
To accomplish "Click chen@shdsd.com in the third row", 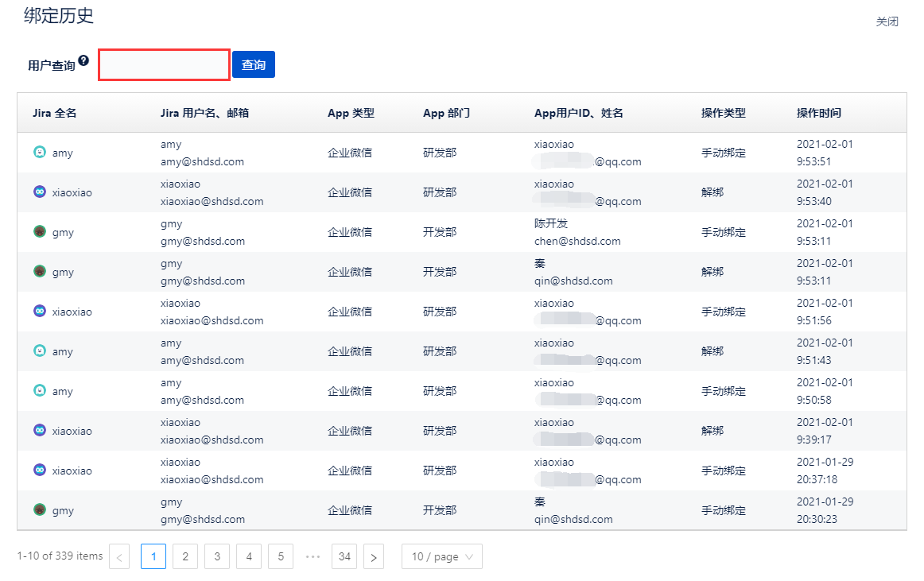I will 577,241.
